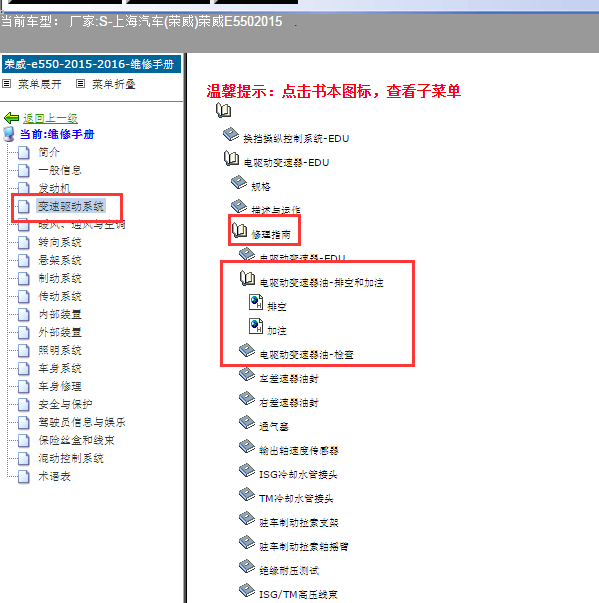Click the page icon next to 安全与保护
Screen dimensions: 599x603
tap(24, 404)
